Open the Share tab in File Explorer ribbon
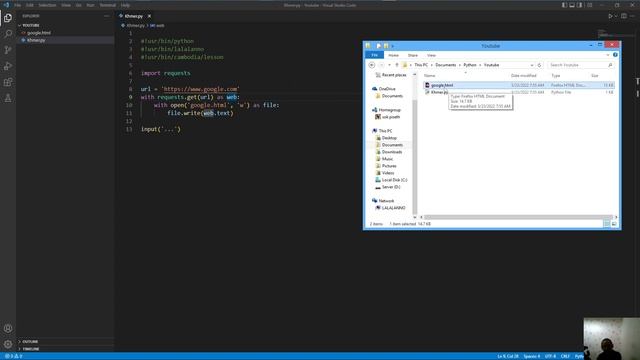This screenshot has width=640, height=360. coord(413,55)
